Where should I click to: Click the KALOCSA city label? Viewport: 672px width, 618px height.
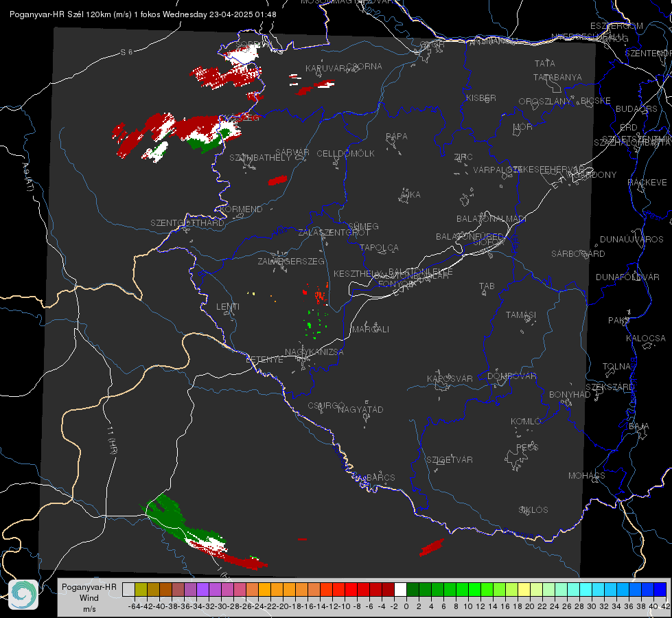point(645,339)
